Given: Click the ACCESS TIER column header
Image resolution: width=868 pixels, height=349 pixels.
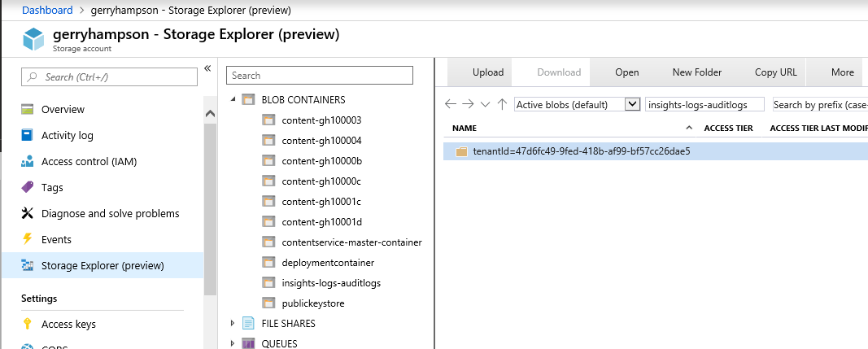Looking at the screenshot, I should pyautogui.click(x=729, y=128).
